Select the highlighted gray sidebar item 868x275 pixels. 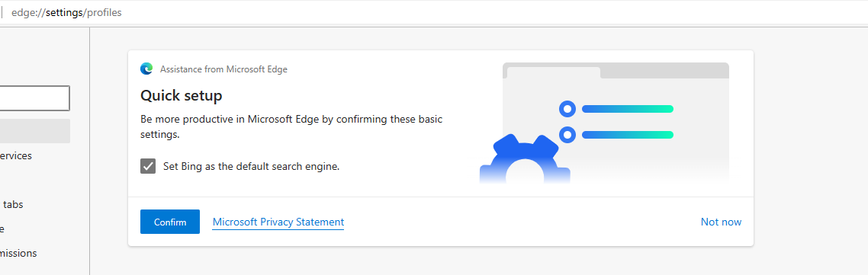(35, 131)
